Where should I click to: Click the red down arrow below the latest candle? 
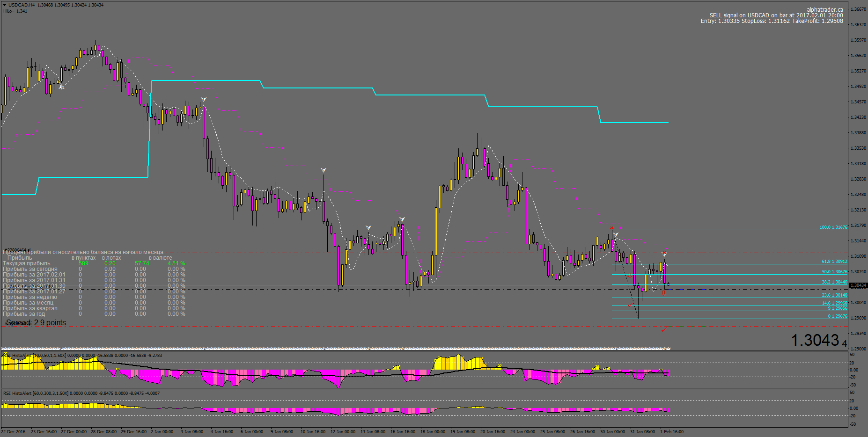coord(664,293)
